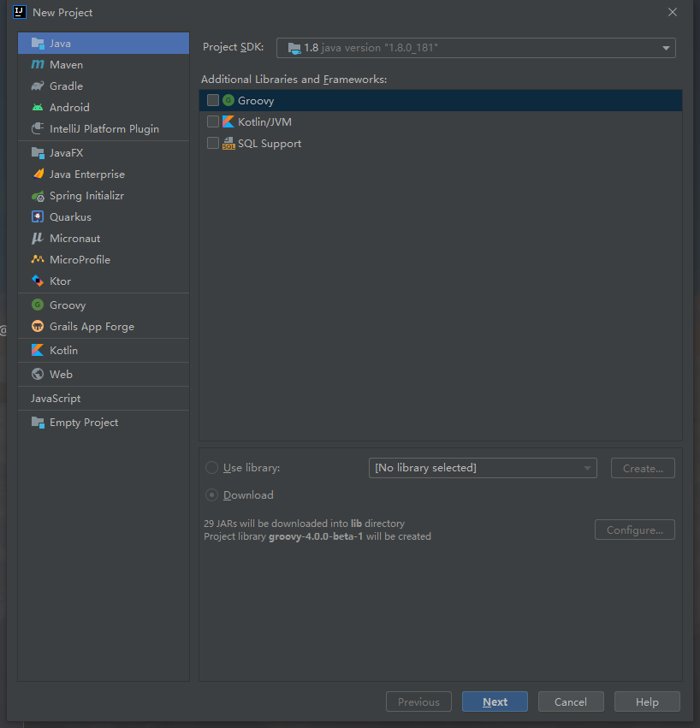Click the Kotlin icon in project list
Screen dimensions: 700x728
(x=38, y=350)
